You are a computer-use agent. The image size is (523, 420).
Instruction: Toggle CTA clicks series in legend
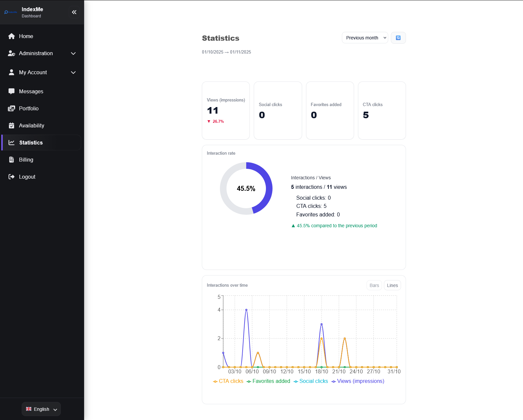(228, 381)
